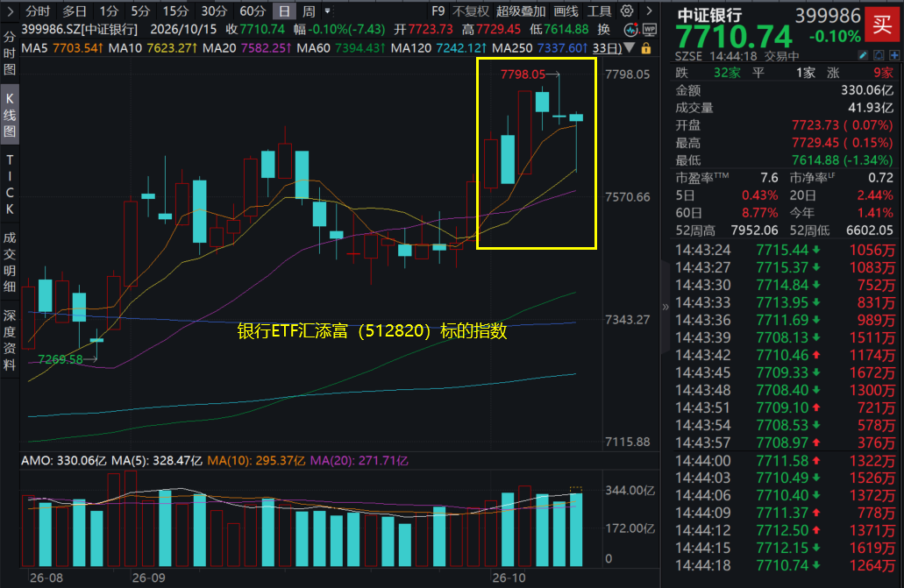This screenshot has height=588, width=904.
Task: Click the 换 label in the quote header
Action: (x=603, y=30)
